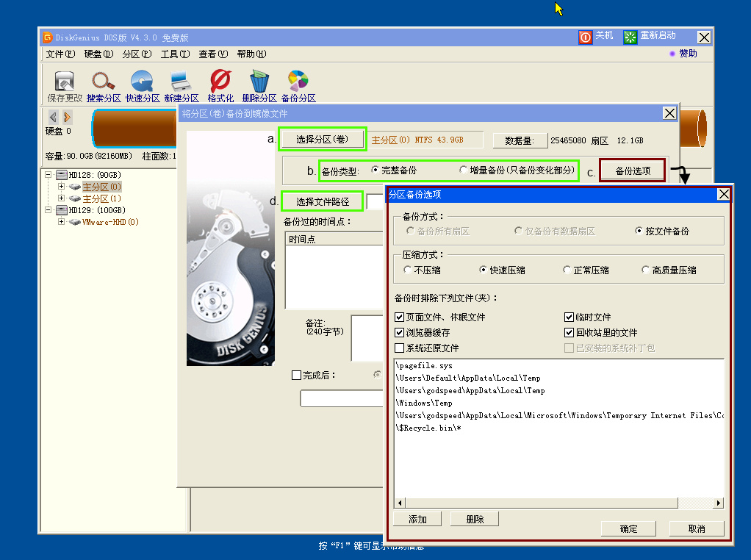Open the Search Partition (搜索分区) tool
The height and width of the screenshot is (560, 751).
click(104, 81)
